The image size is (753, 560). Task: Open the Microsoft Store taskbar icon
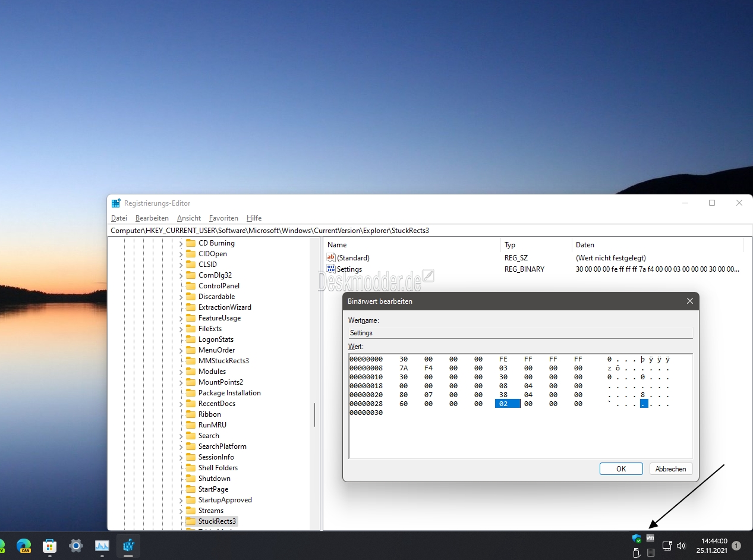[x=49, y=546]
